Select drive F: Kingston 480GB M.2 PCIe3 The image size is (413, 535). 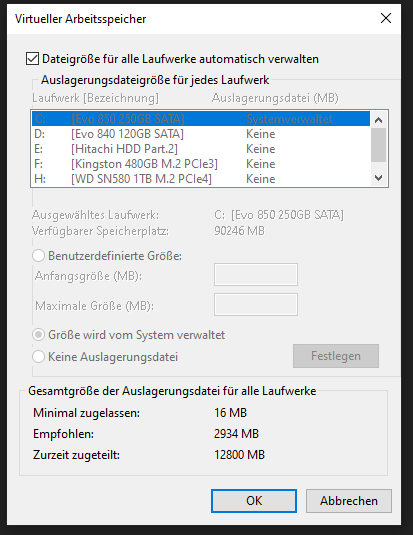201,164
